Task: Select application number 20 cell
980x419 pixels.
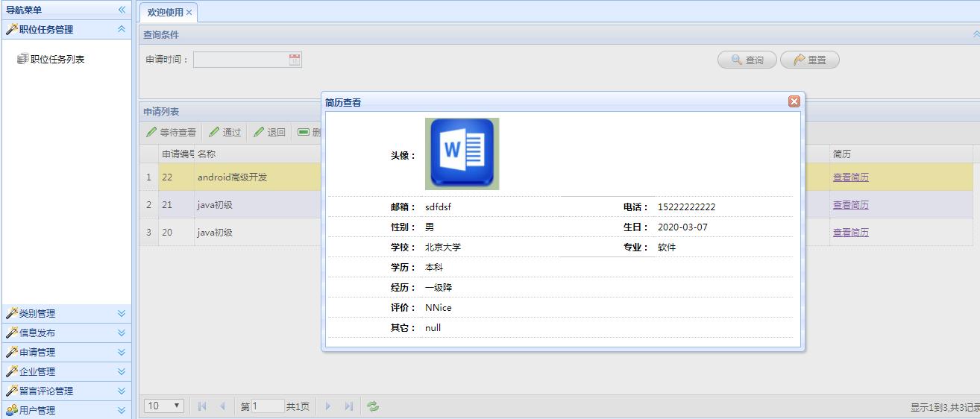Action: tap(176, 233)
